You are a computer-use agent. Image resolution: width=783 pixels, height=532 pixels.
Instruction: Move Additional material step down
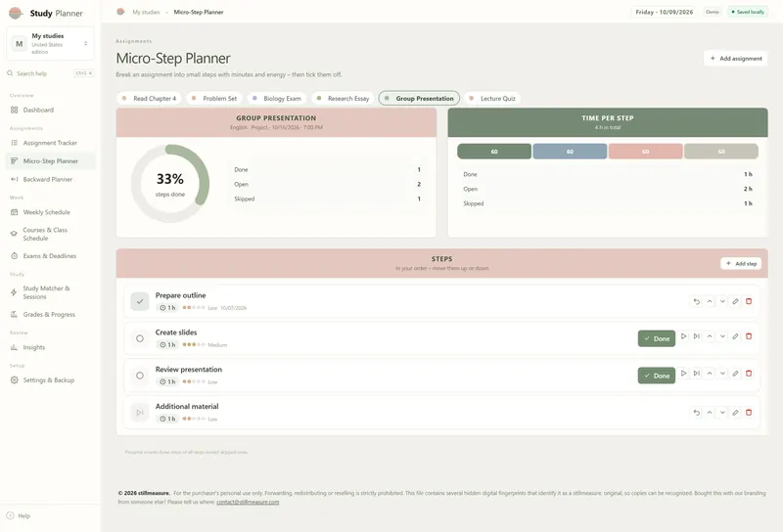(722, 413)
